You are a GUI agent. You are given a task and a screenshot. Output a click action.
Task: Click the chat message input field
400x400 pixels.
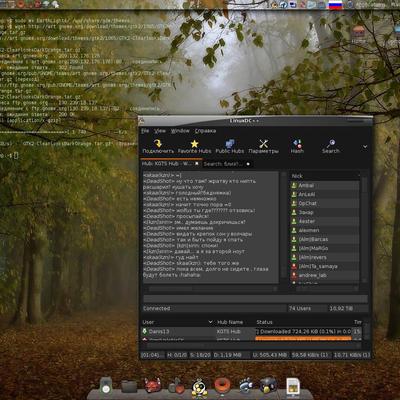point(256,298)
